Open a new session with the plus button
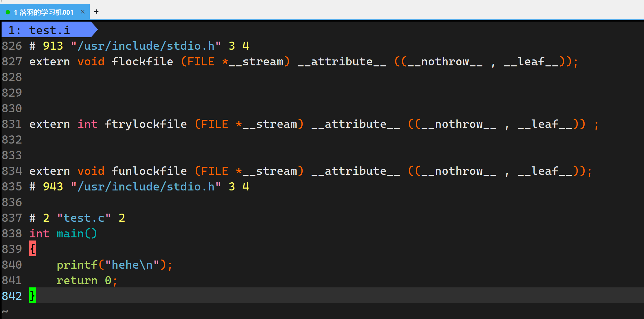644x319 pixels. tap(96, 12)
